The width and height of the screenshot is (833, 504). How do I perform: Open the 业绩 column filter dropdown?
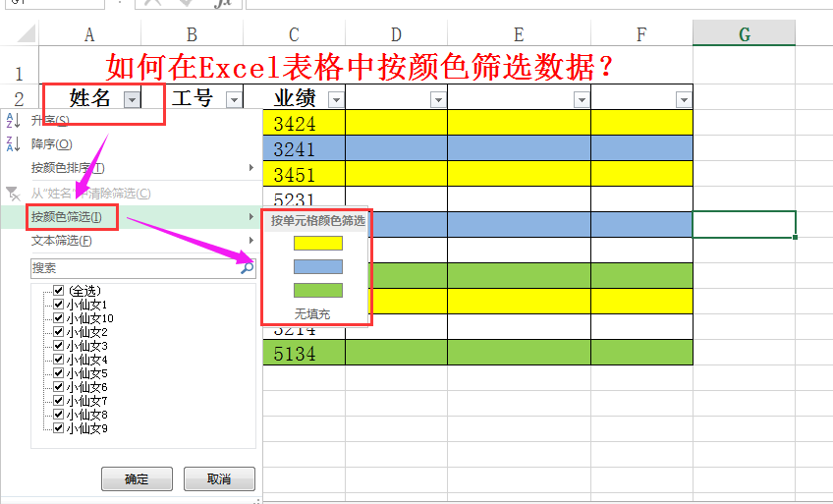[x=336, y=99]
